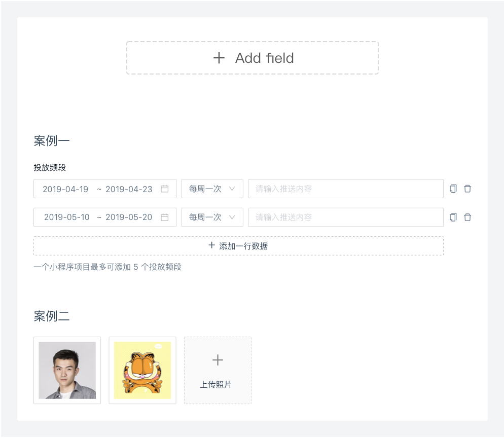Select end date 2019-05-20
Image resolution: width=504 pixels, height=438 pixels.
tap(129, 217)
